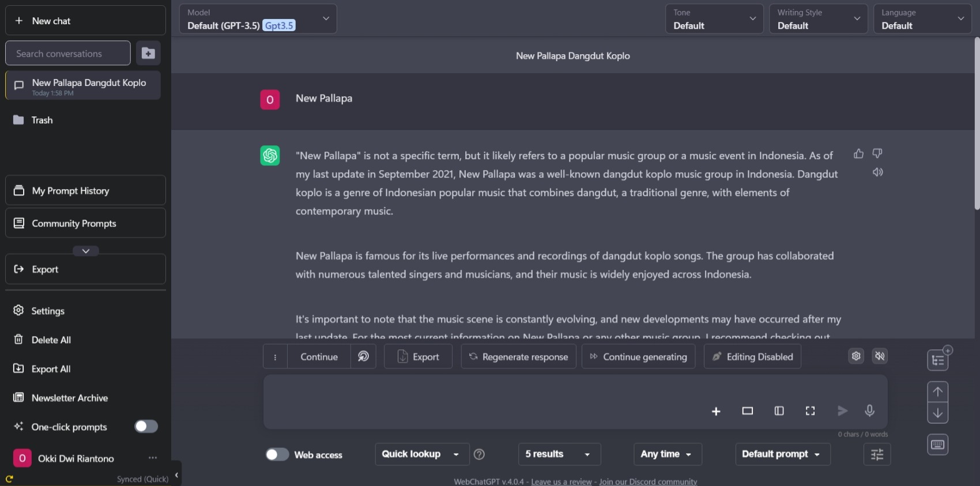Click Export in the sidebar
980x486 pixels.
point(85,269)
